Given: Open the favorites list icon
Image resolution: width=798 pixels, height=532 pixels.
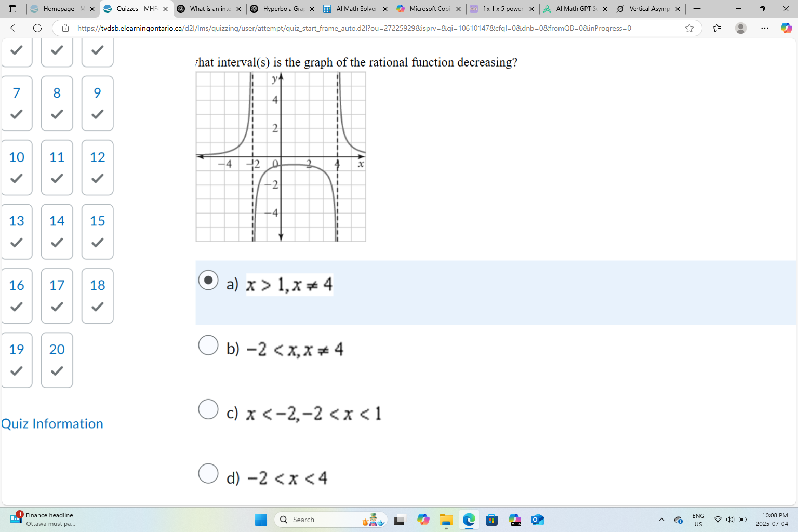Looking at the screenshot, I should (717, 29).
